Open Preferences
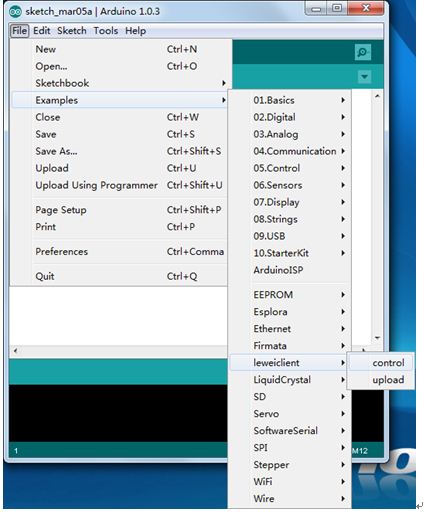Viewport: 430px width, 512px height. point(119,252)
